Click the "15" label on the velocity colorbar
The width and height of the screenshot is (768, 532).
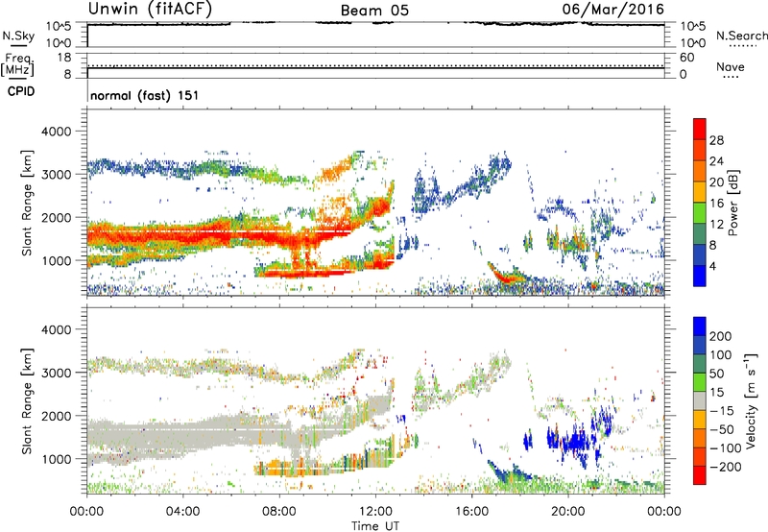pyautogui.click(x=716, y=393)
